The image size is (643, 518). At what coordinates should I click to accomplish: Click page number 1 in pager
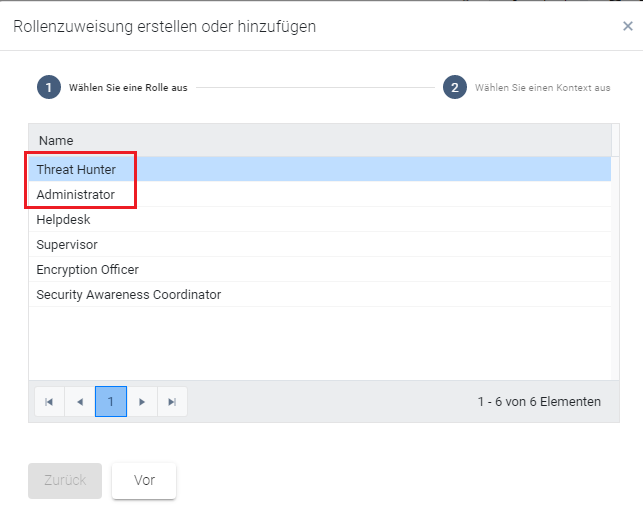[x=111, y=402]
